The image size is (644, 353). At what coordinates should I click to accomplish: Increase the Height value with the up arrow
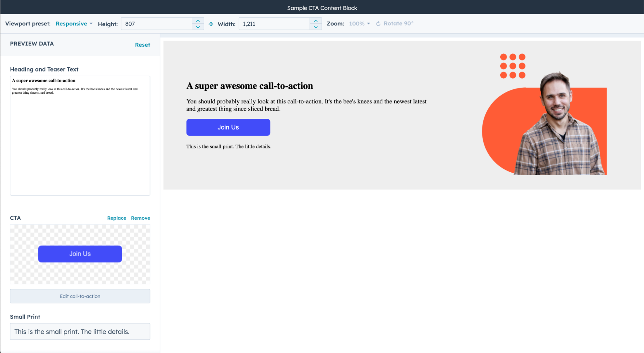tap(198, 20)
